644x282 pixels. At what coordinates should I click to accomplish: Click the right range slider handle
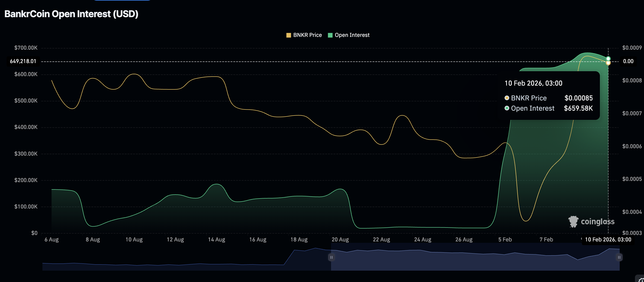point(619,257)
